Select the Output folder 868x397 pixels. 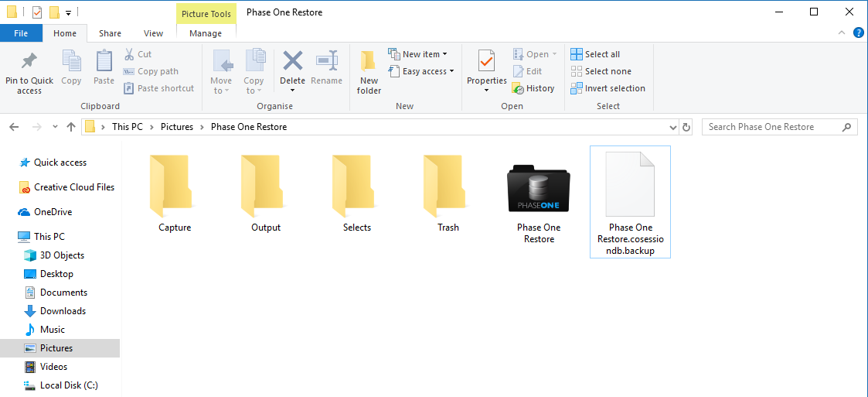(x=266, y=191)
